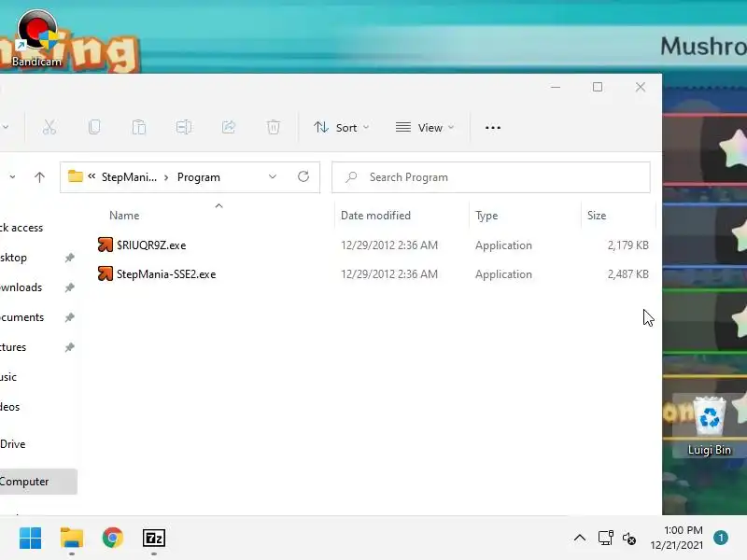Click the pin icon beside Pictures

click(x=69, y=347)
